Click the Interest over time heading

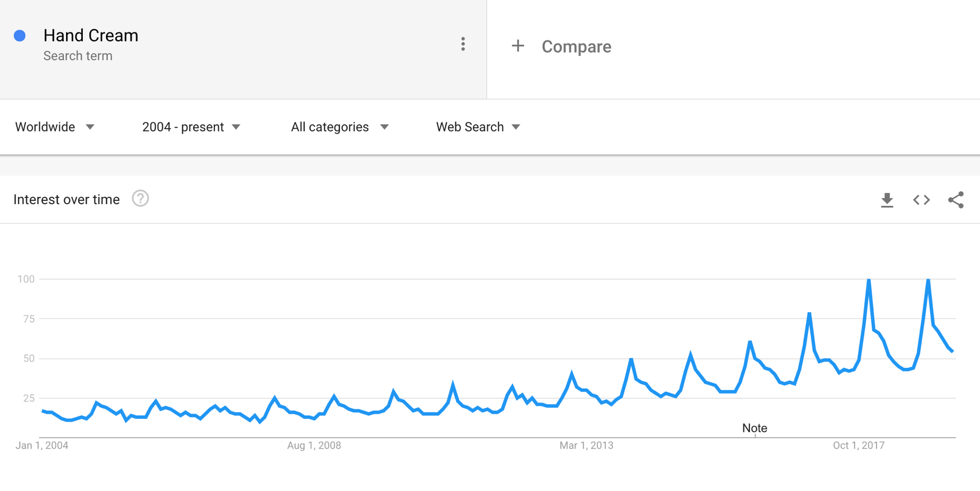coord(67,200)
